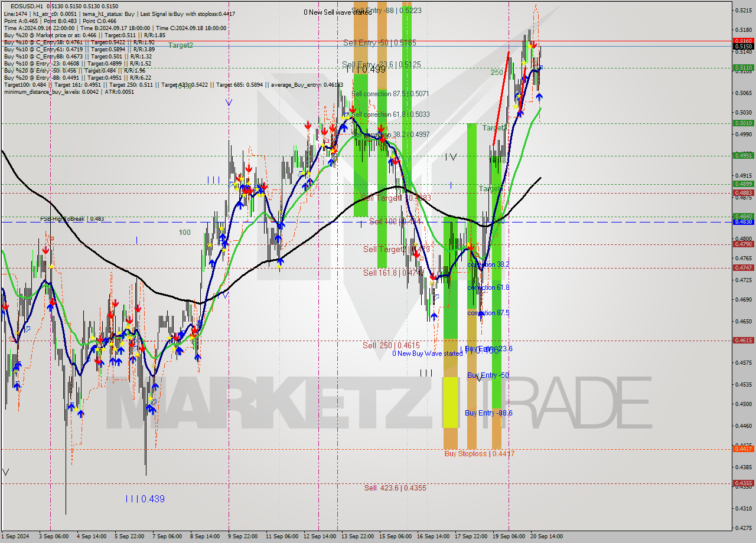The image size is (756, 543).
Task: Select '0 New Buy Wave started' text
Action: click(428, 354)
